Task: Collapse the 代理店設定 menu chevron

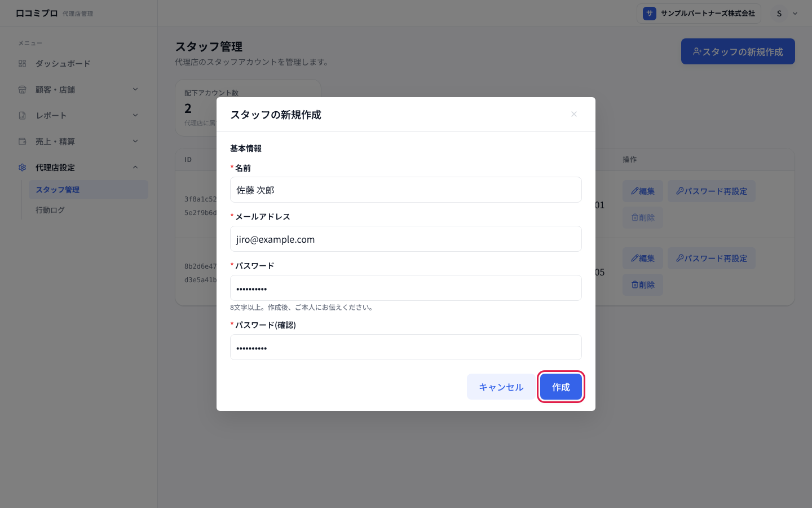Action: (x=135, y=167)
